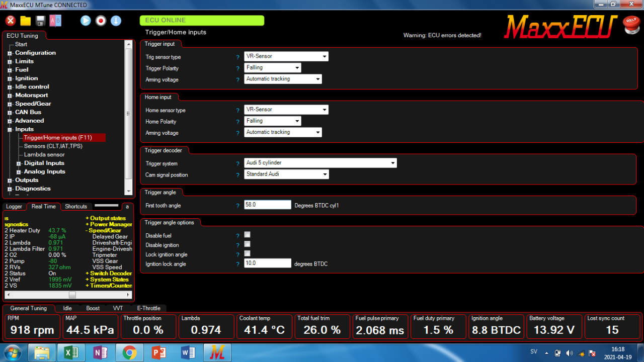The height and width of the screenshot is (362, 644).
Task: Open the red HELP button
Action: tap(631, 25)
